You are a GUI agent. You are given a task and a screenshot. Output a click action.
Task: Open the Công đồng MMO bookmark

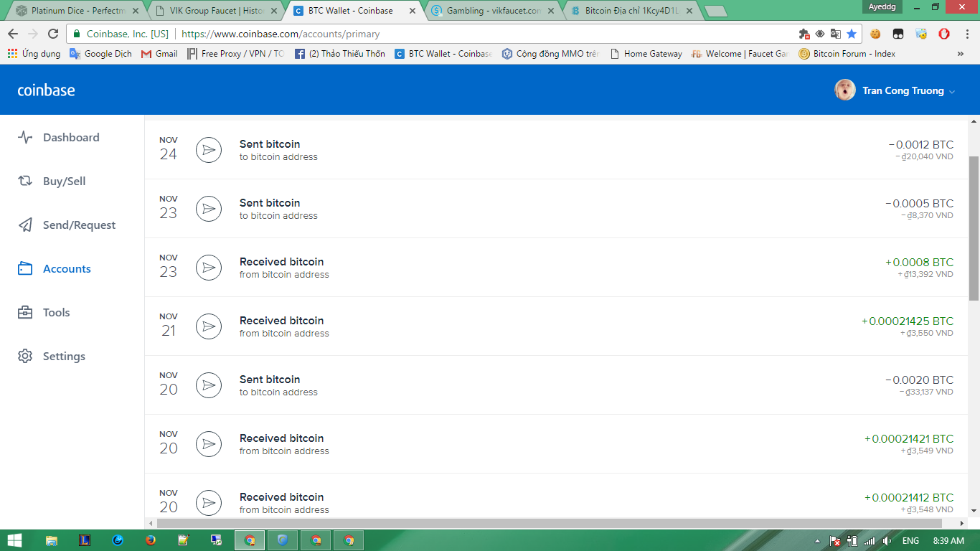click(x=550, y=54)
